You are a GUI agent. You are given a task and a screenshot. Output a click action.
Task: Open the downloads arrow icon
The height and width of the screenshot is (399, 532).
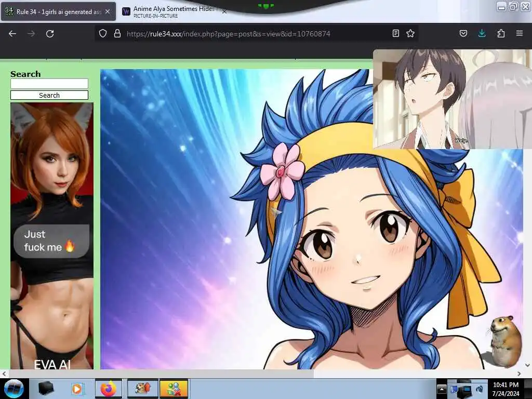482,33
